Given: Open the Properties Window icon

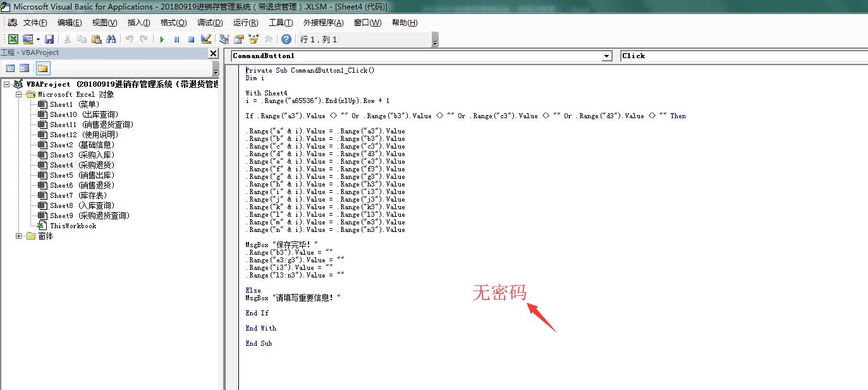Looking at the screenshot, I should point(238,39).
